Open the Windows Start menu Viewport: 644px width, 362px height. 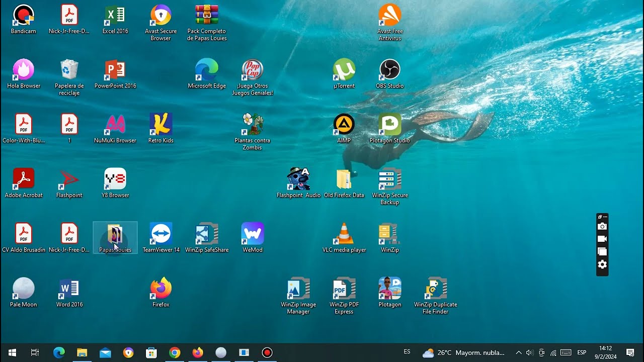(x=12, y=353)
